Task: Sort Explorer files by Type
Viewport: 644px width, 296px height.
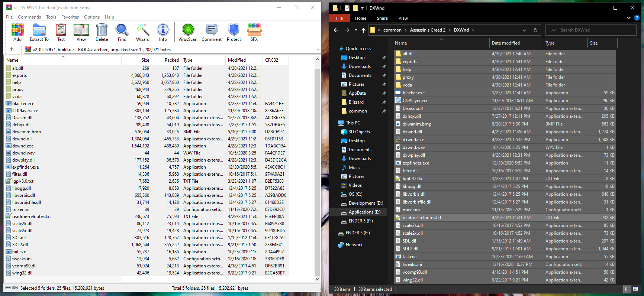Action: (565, 43)
